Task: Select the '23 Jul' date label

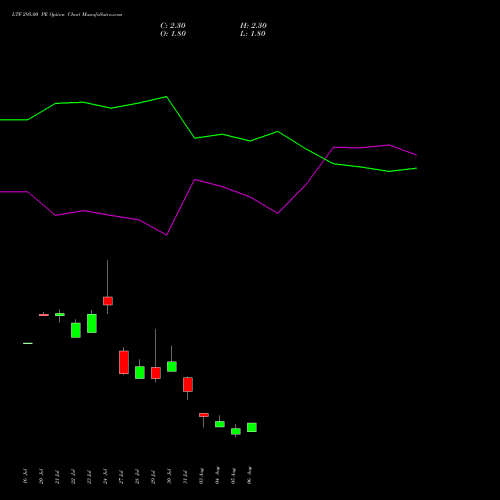Action: coord(89,476)
